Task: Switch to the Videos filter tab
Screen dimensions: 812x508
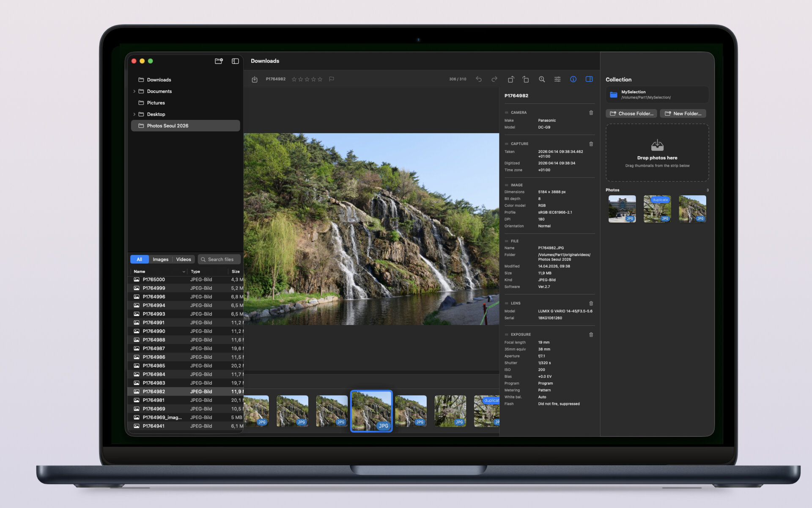Action: (184, 260)
